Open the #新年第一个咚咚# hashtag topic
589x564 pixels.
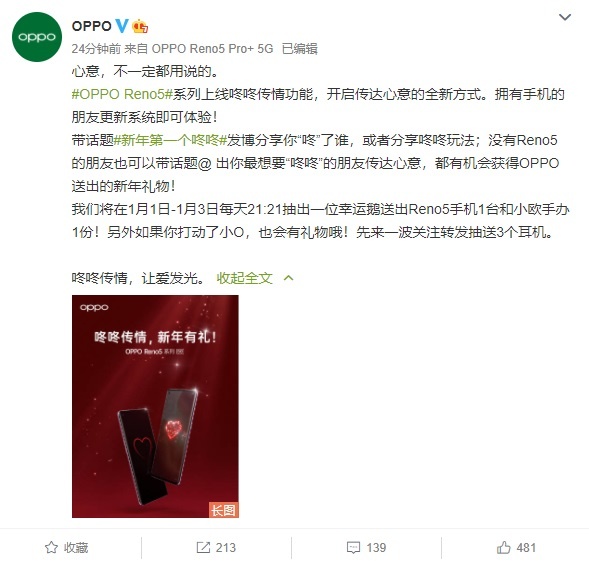click(170, 140)
